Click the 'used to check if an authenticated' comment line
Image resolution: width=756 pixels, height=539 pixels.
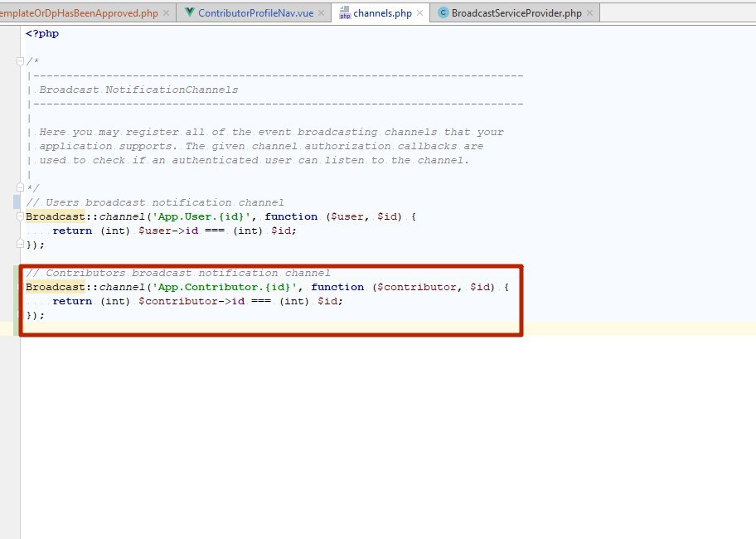point(254,160)
